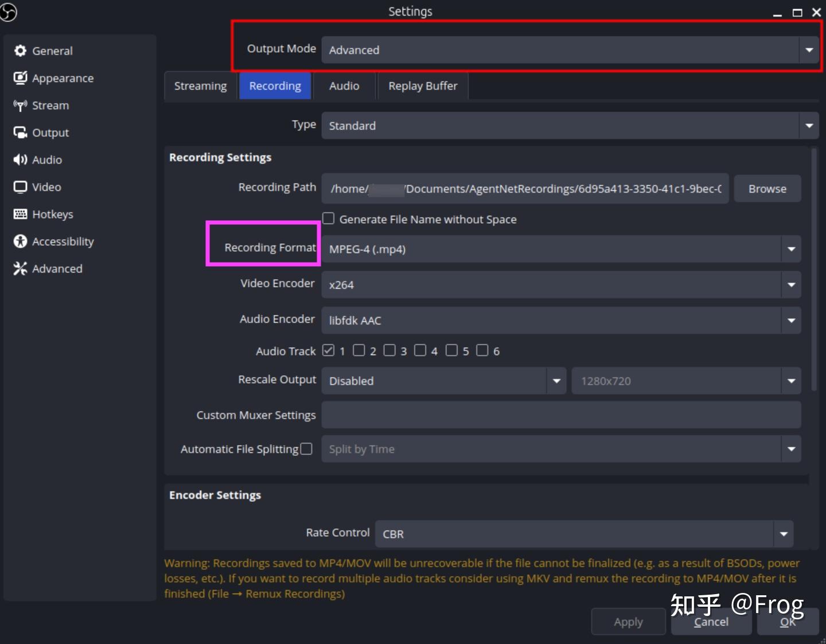Viewport: 826px width, 644px height.
Task: Open the Hotkeys keyboard icon
Action: pos(21,214)
